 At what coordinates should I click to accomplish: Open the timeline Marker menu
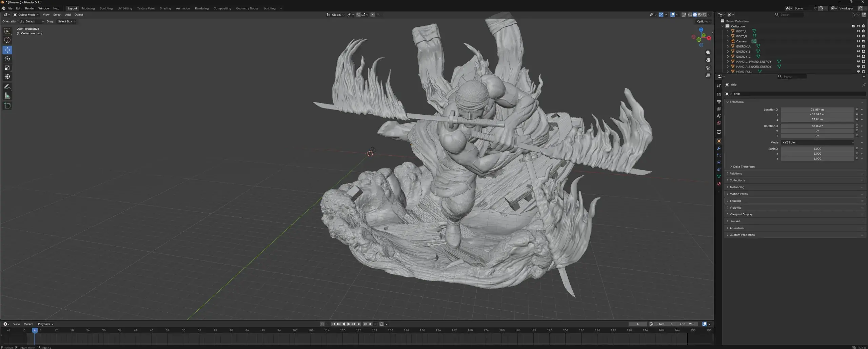[x=28, y=324]
